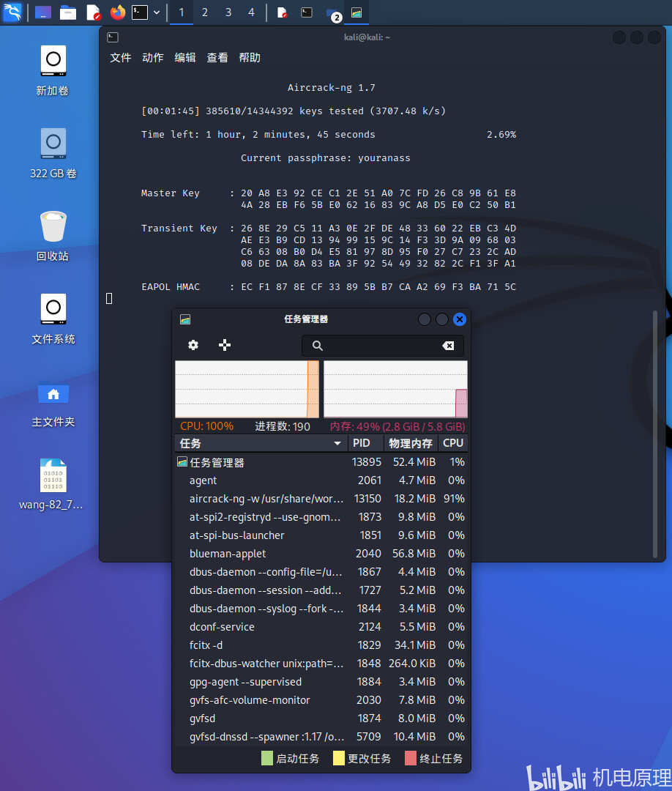Expand the terminal launcher dropdown arrow
672x791 pixels.
[x=157, y=12]
